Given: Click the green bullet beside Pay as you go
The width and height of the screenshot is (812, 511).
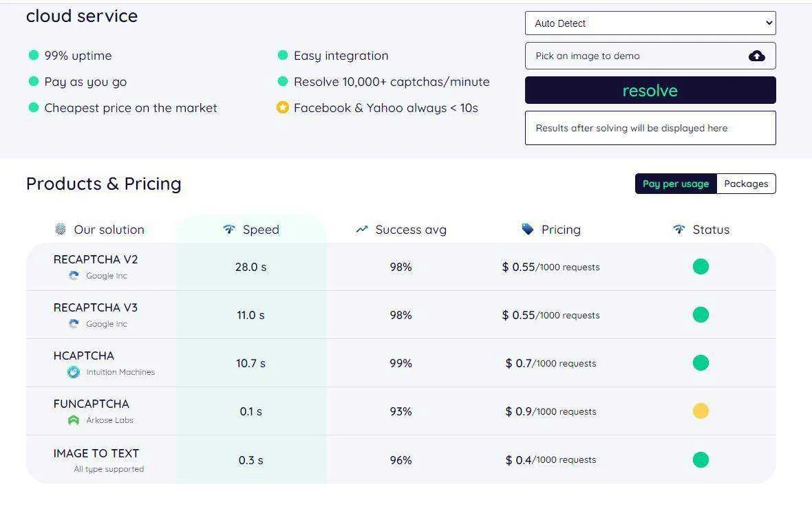Looking at the screenshot, I should (34, 81).
